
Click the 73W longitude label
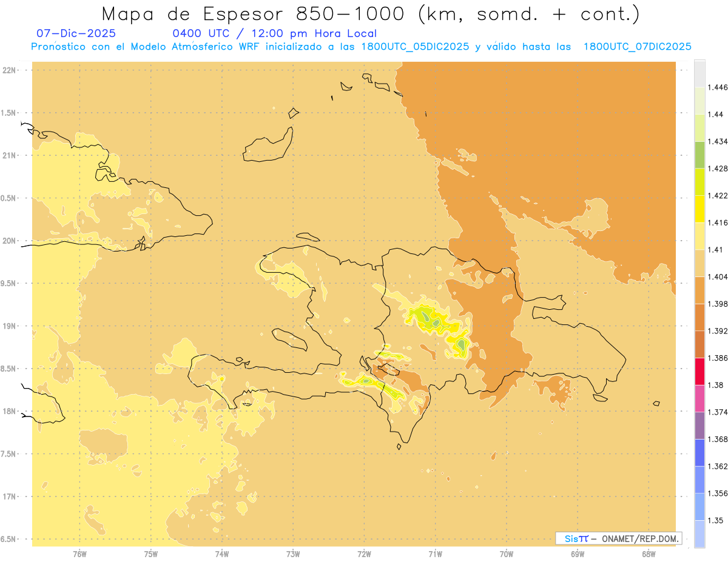(x=293, y=554)
